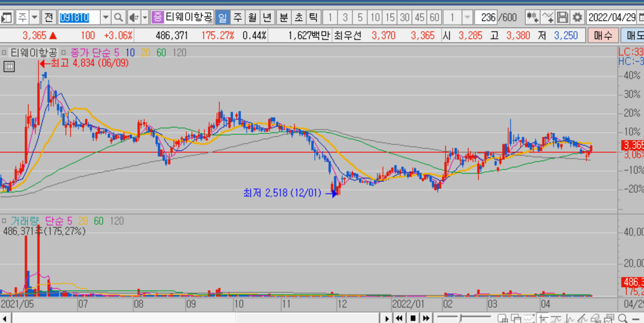Click the window layout icon at toolbar start

(6, 17)
